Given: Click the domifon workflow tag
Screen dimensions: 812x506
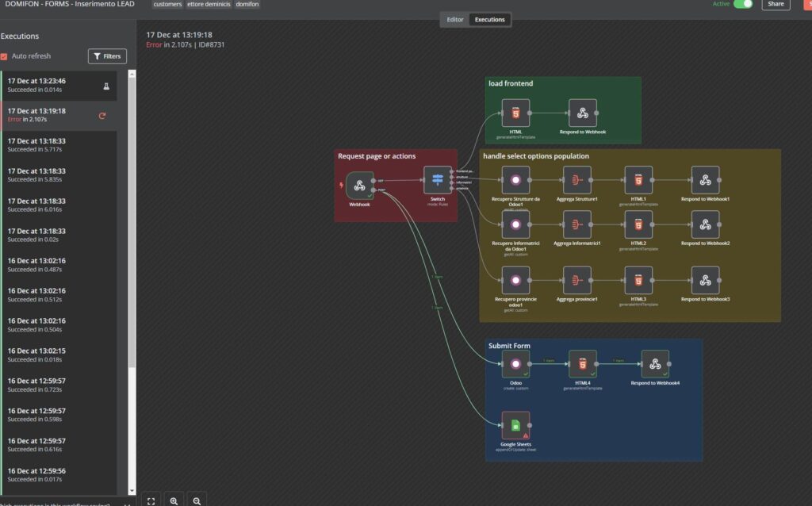Looking at the screenshot, I should [x=247, y=5].
